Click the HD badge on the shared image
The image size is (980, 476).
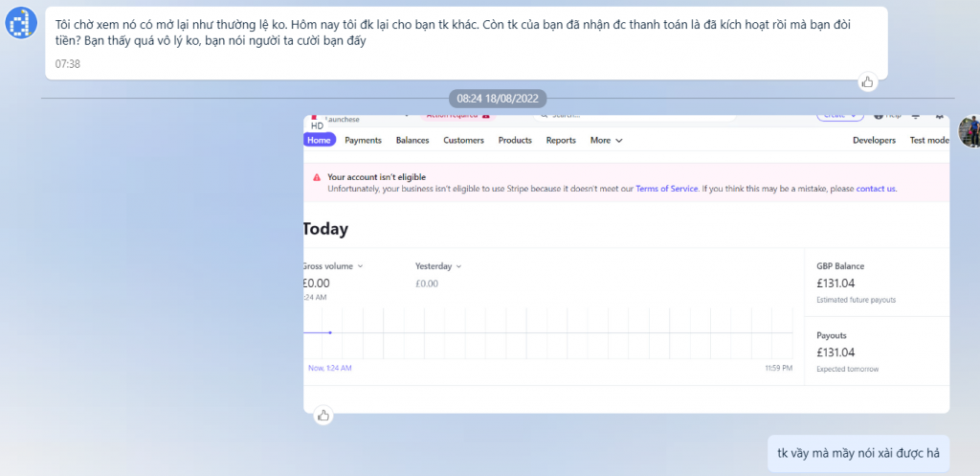pos(317,126)
